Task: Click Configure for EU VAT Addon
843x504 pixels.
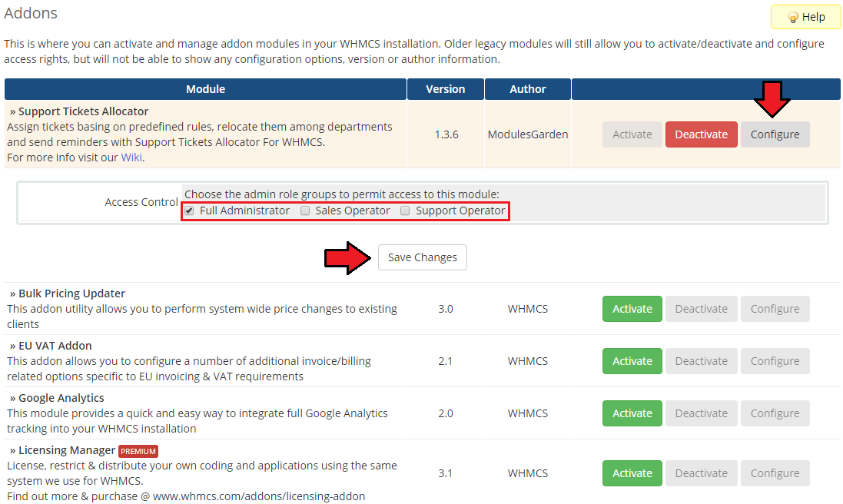Action: click(x=775, y=361)
